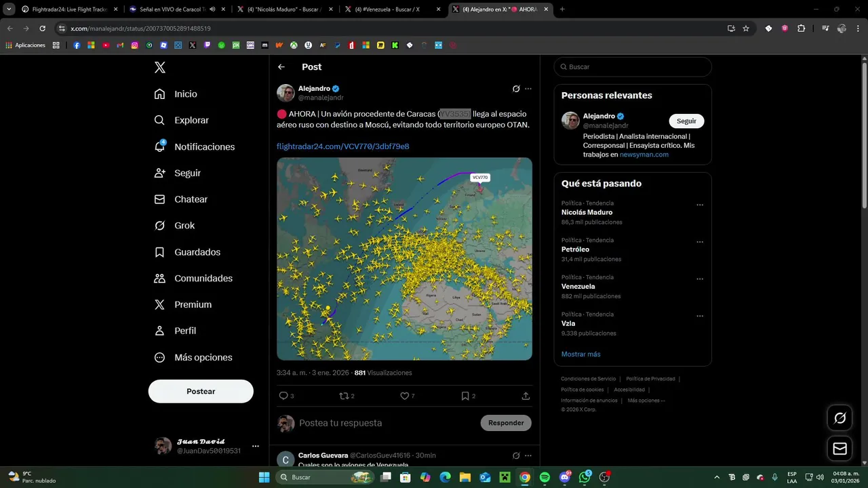Viewport: 868px width, 488px height.
Task: Follow Alejandro with the Seguir button
Action: (686, 121)
